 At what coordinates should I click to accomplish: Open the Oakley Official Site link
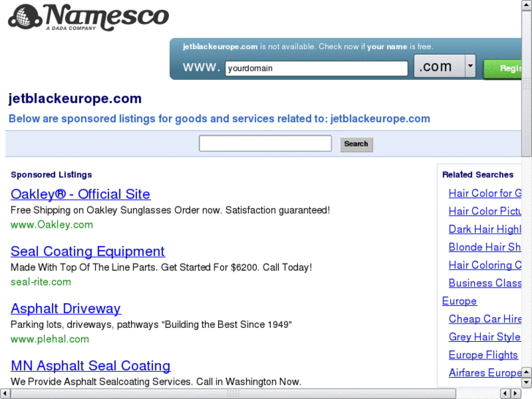click(x=80, y=194)
